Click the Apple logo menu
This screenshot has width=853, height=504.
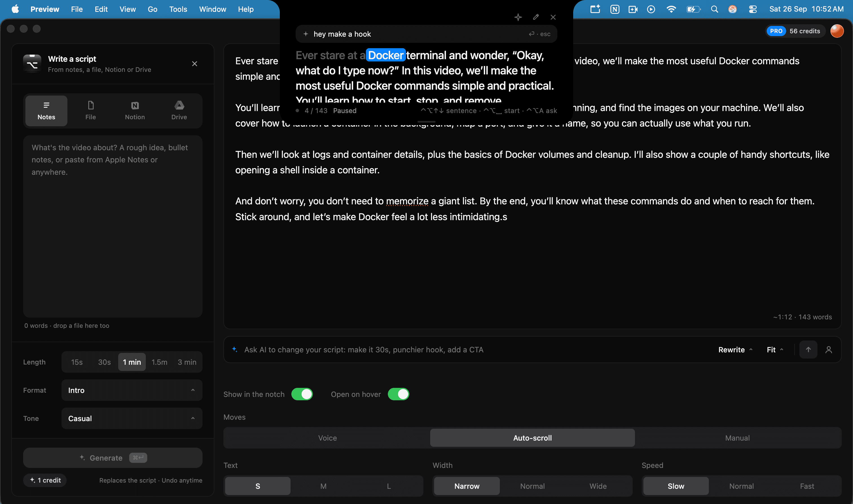[15, 9]
